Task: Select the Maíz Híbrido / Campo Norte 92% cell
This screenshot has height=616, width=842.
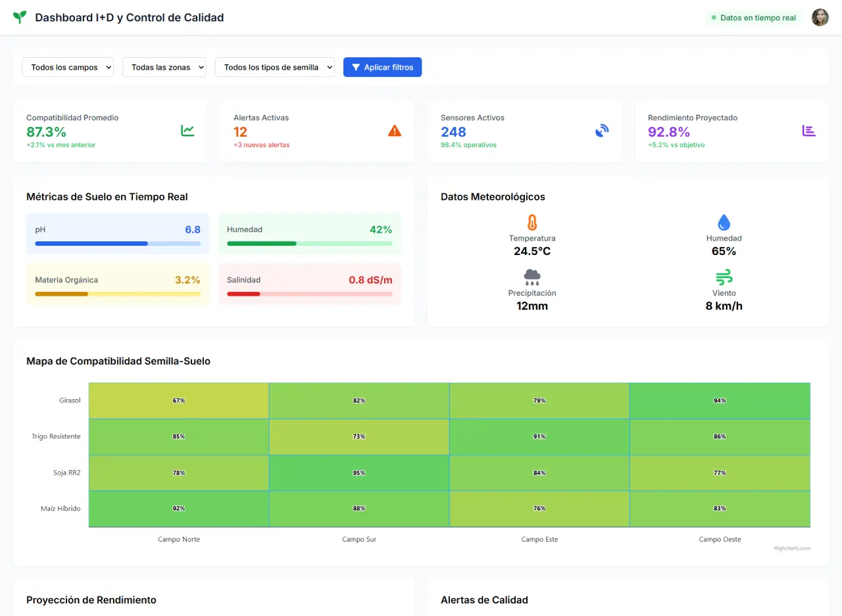Action: (x=179, y=509)
